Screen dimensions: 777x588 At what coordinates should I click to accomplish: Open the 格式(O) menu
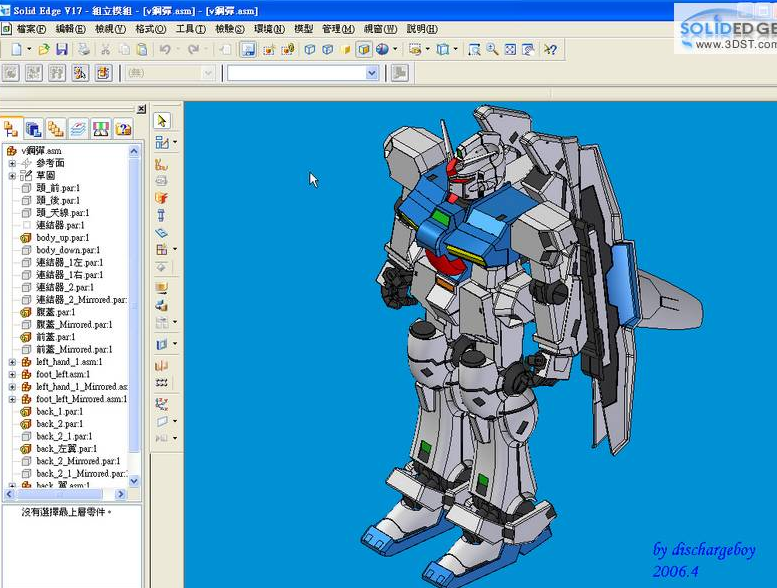click(151, 29)
